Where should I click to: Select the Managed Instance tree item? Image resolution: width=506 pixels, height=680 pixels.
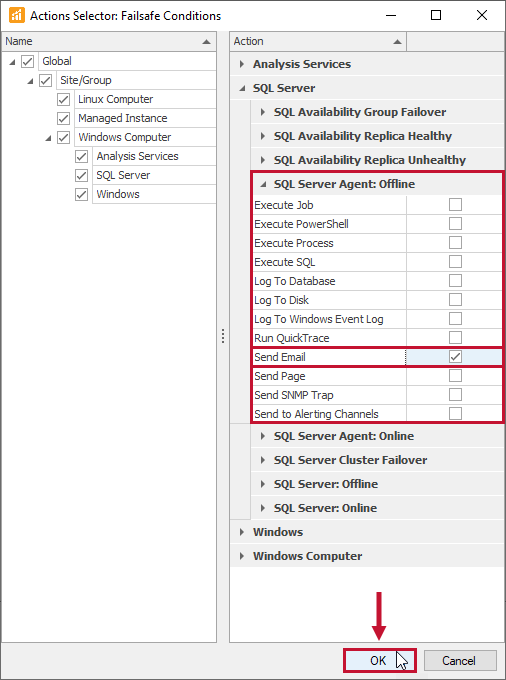(123, 118)
